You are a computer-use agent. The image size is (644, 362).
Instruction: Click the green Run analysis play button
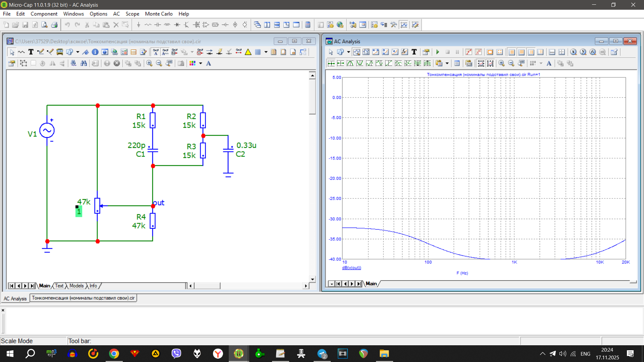click(x=438, y=52)
